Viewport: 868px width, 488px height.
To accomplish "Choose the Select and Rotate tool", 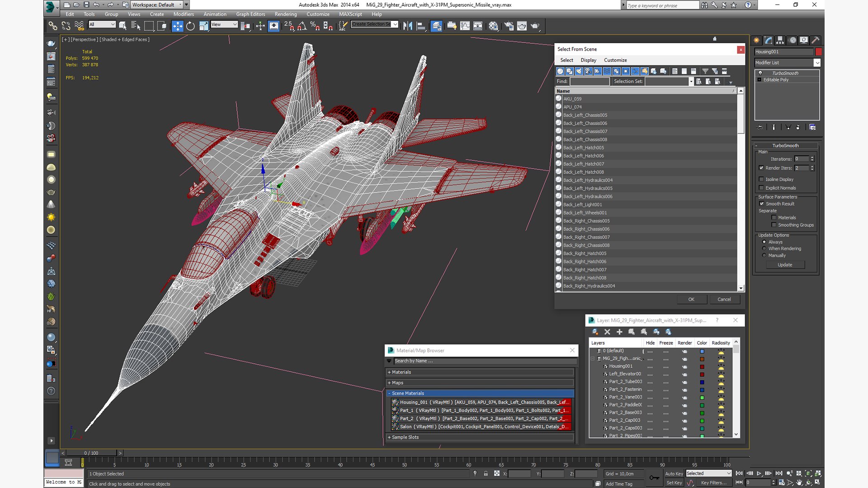I will 190,26.
